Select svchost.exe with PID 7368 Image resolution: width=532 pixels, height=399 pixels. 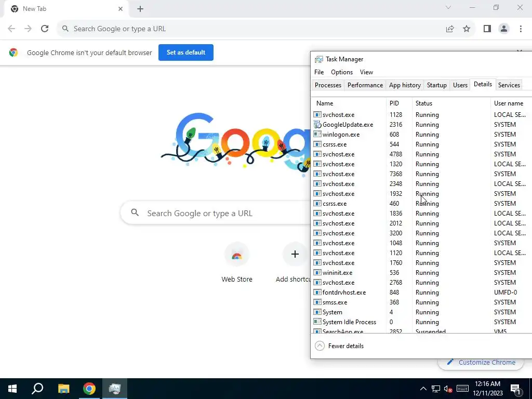tap(422, 174)
